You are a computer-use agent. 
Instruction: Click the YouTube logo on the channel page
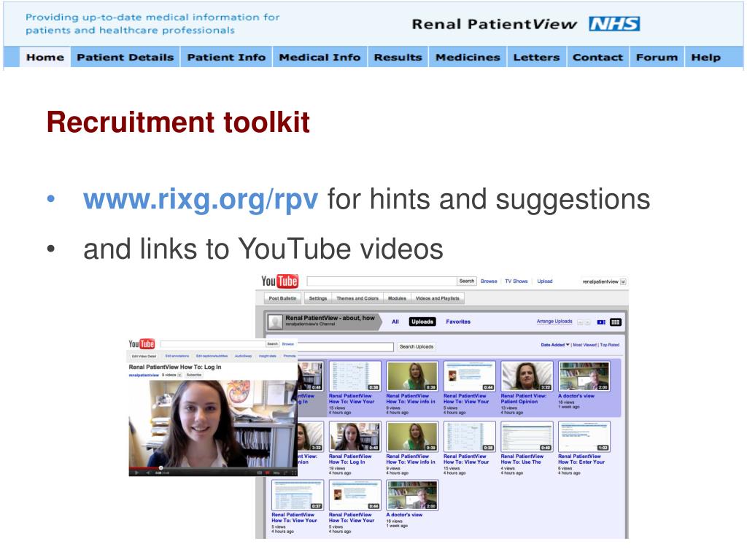[279, 281]
